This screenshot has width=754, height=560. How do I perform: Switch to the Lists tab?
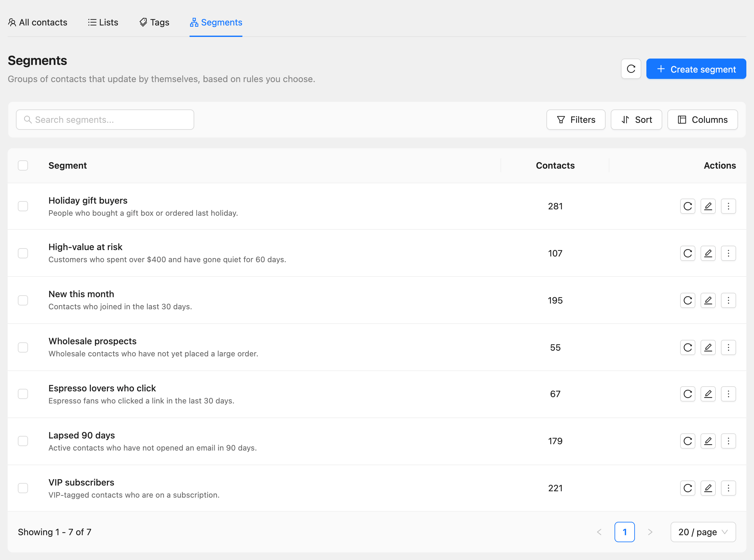coord(103,22)
